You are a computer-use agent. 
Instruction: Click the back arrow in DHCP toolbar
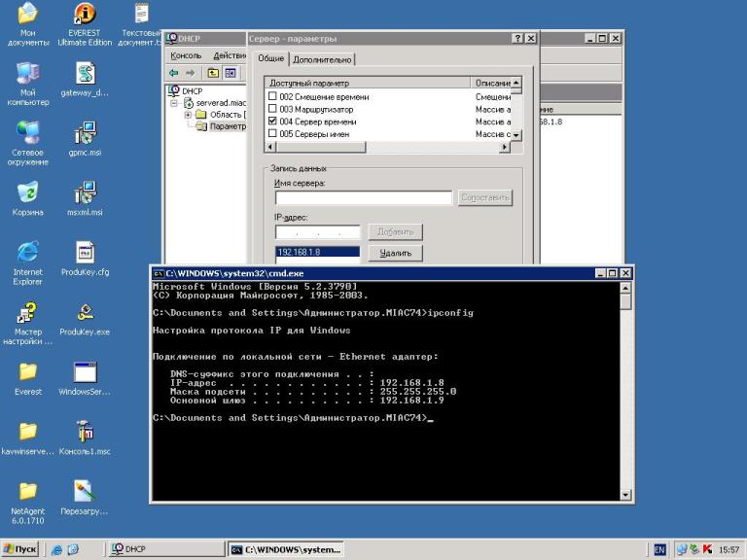(174, 73)
